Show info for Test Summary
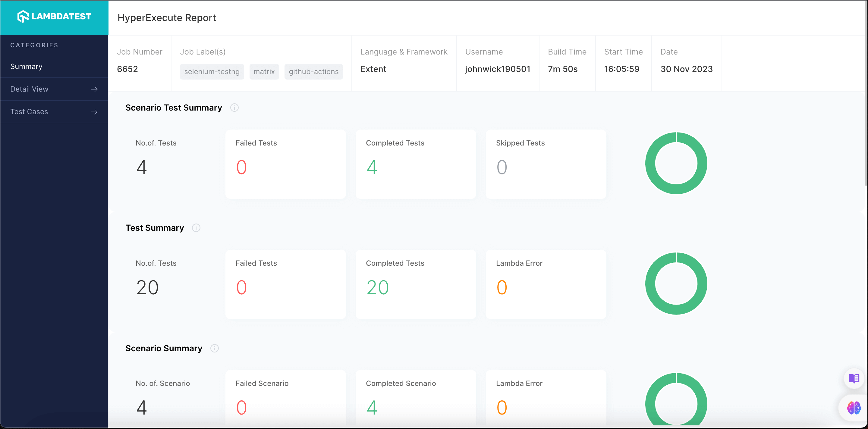This screenshot has height=429, width=868. point(196,228)
